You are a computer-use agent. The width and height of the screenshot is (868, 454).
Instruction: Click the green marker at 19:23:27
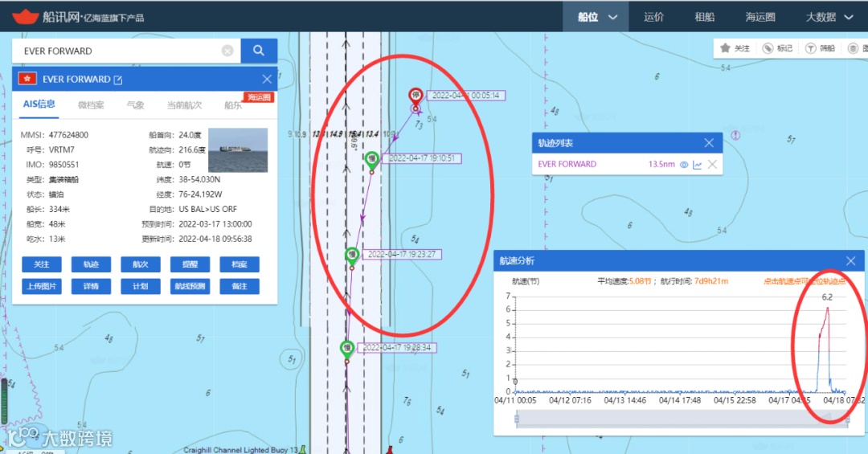(352, 256)
